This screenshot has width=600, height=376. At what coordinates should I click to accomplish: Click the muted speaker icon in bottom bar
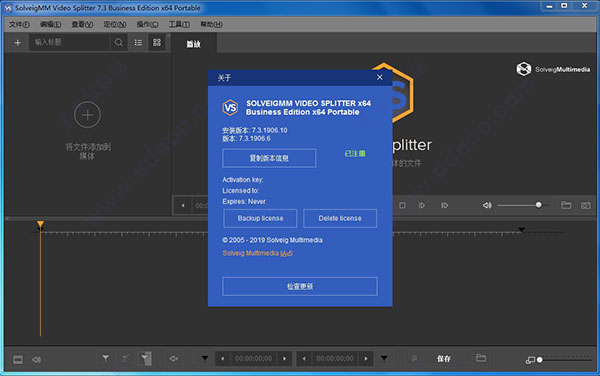coord(174,358)
